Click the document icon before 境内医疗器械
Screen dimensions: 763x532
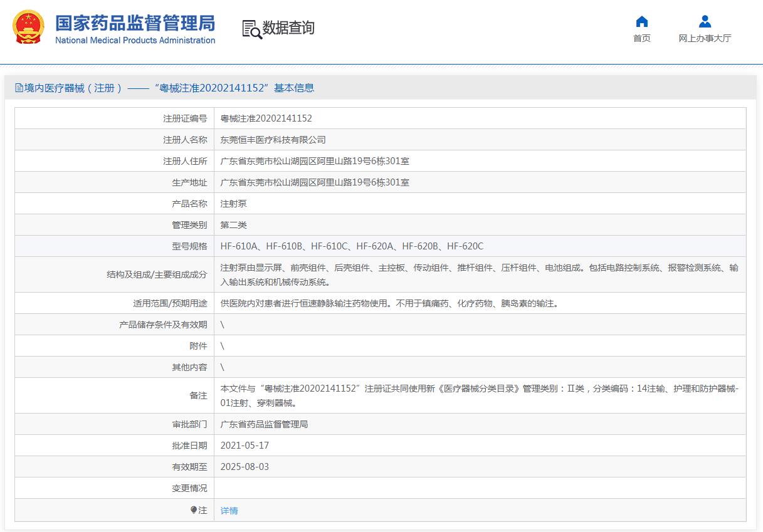coord(19,88)
